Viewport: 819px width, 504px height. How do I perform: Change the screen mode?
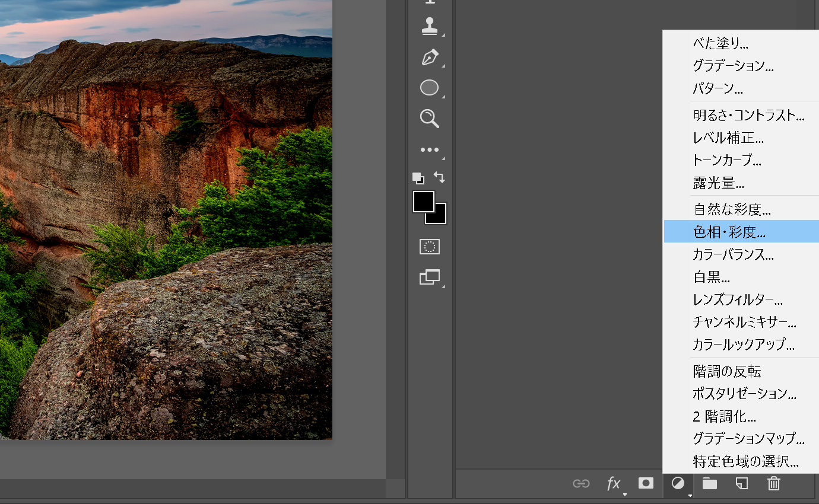coord(429,277)
